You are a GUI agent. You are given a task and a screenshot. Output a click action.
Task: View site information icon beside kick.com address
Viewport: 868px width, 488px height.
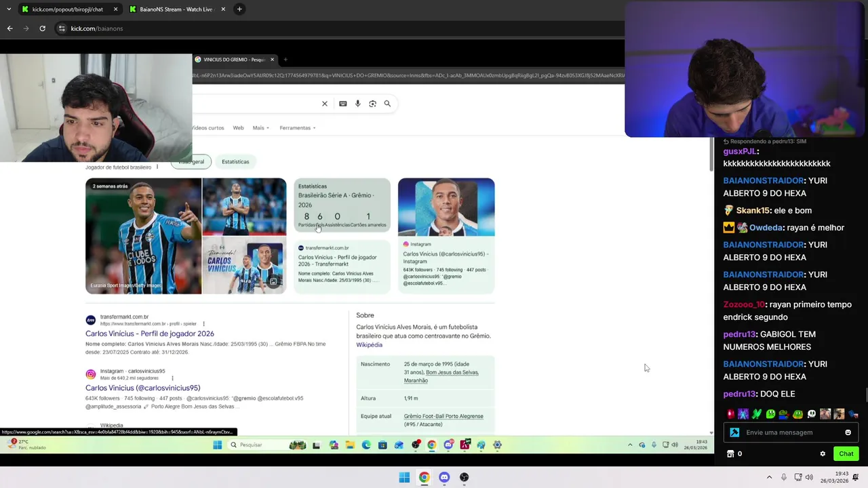pyautogui.click(x=62, y=28)
